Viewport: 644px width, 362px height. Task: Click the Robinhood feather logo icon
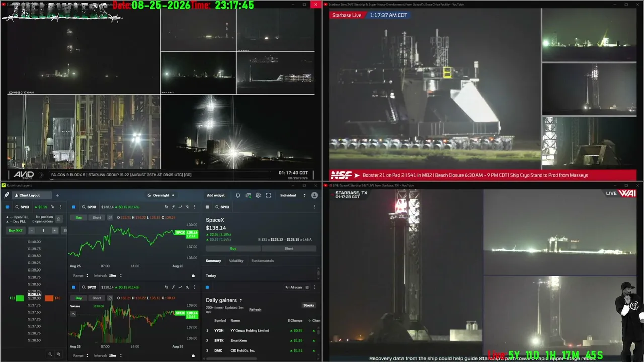tap(7, 195)
